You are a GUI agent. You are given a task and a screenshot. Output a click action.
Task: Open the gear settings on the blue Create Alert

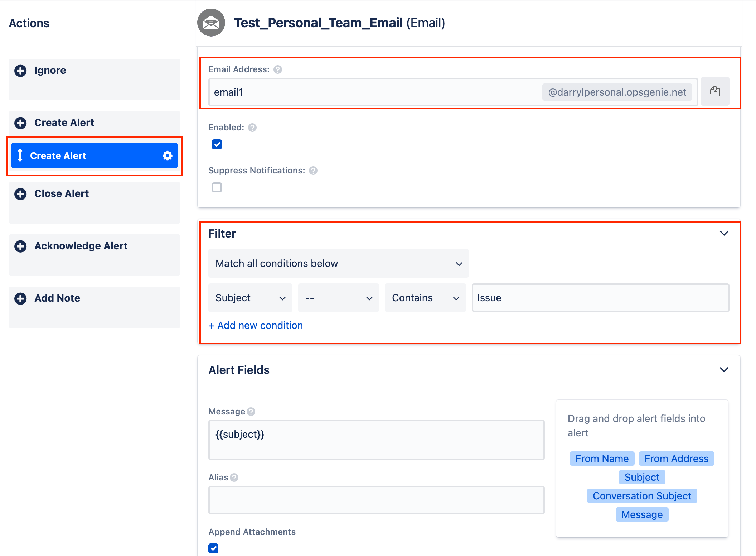(x=168, y=155)
